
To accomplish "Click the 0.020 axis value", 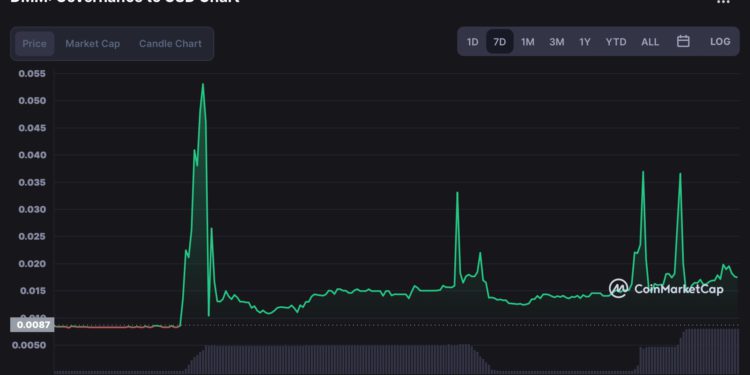I will [33, 264].
